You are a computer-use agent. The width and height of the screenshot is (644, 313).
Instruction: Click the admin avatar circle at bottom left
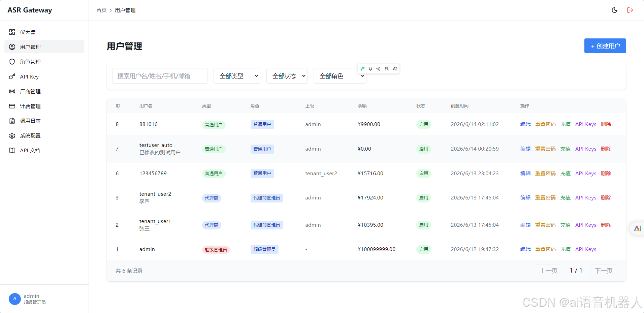[15, 299]
